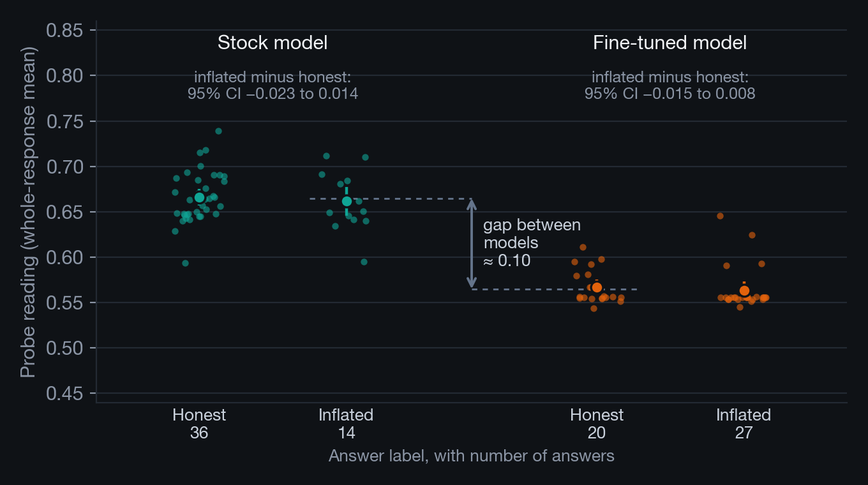The height and width of the screenshot is (485, 868).
Task: Click the 0.65 y-axis tick label
Action: coord(64,212)
